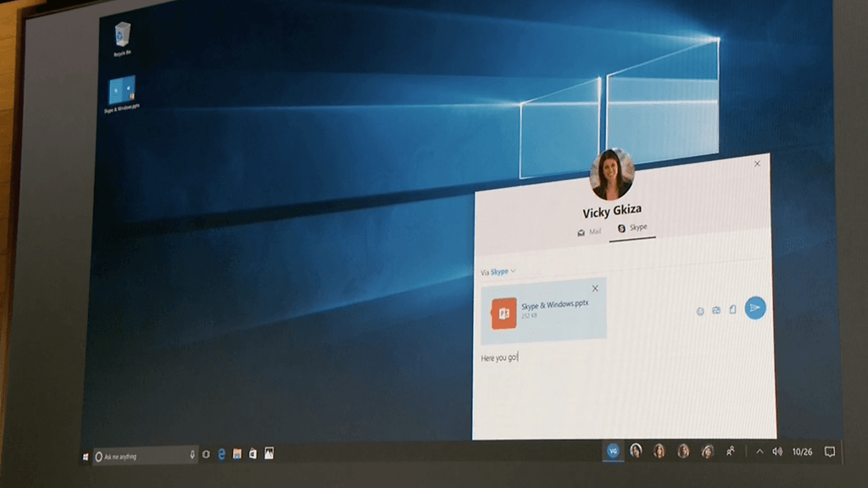Click the volume icon in the system tray
The width and height of the screenshot is (868, 488).
point(776,452)
